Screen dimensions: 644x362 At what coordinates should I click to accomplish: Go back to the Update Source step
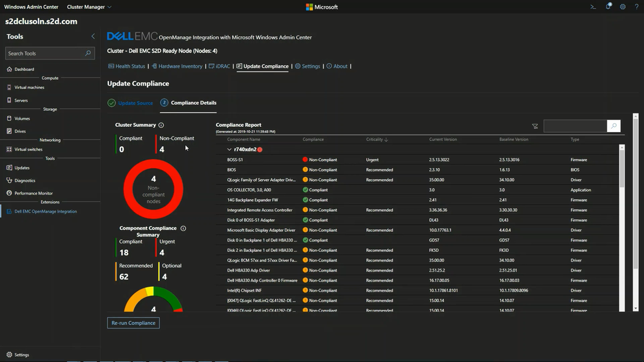[x=131, y=103]
